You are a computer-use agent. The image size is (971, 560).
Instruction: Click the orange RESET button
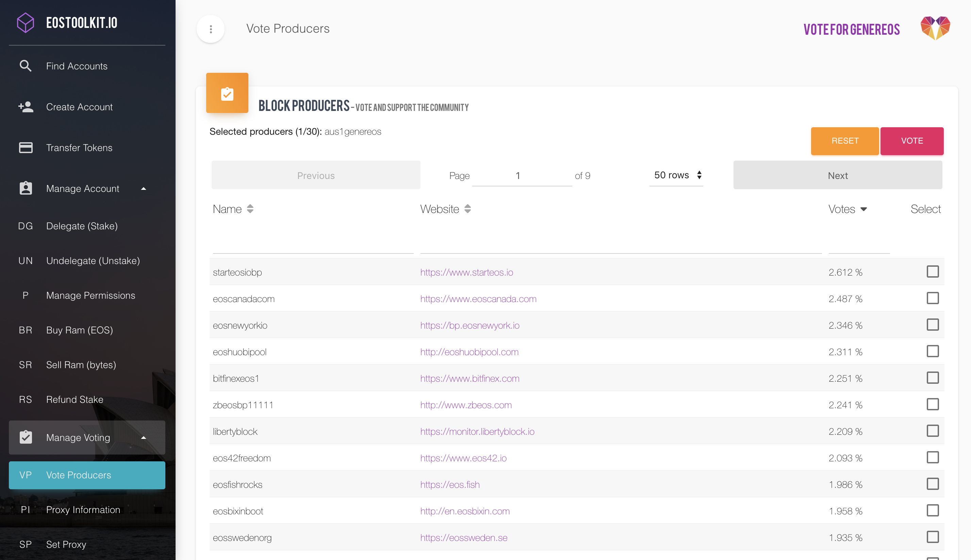point(844,141)
